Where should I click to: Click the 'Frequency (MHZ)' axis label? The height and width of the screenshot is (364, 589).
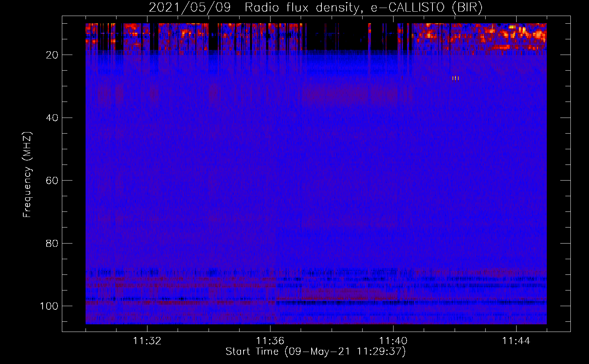tap(27, 175)
